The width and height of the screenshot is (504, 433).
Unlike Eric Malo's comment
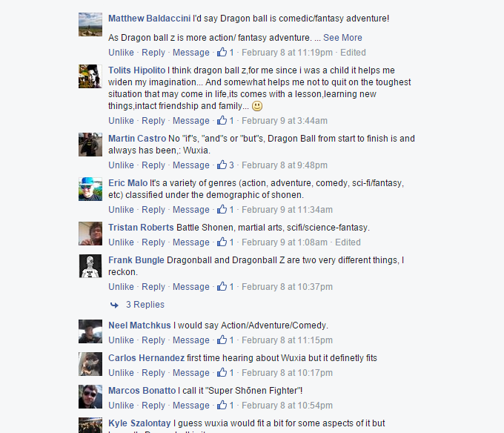coord(121,210)
